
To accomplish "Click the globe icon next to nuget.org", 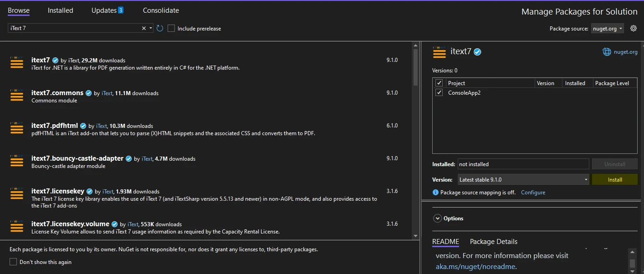I will coord(607,52).
